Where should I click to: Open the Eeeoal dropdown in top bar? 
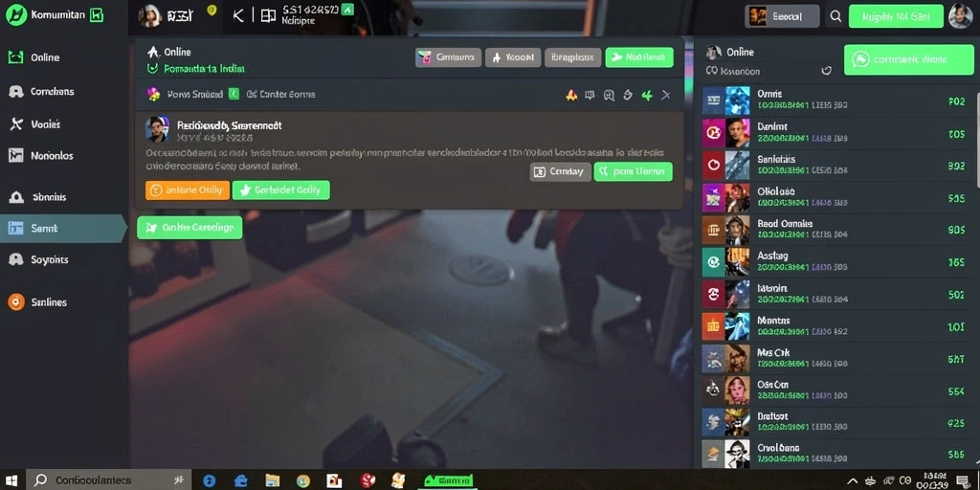782,17
